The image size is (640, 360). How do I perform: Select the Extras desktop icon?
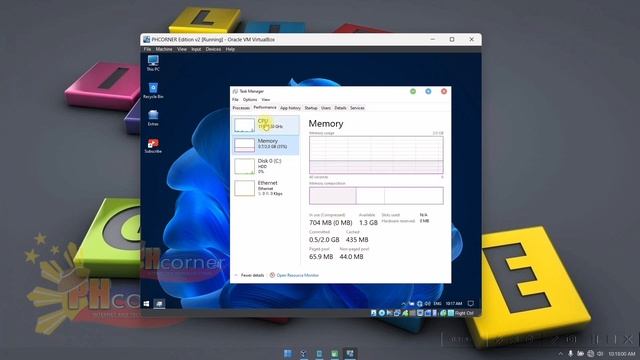(x=153, y=118)
